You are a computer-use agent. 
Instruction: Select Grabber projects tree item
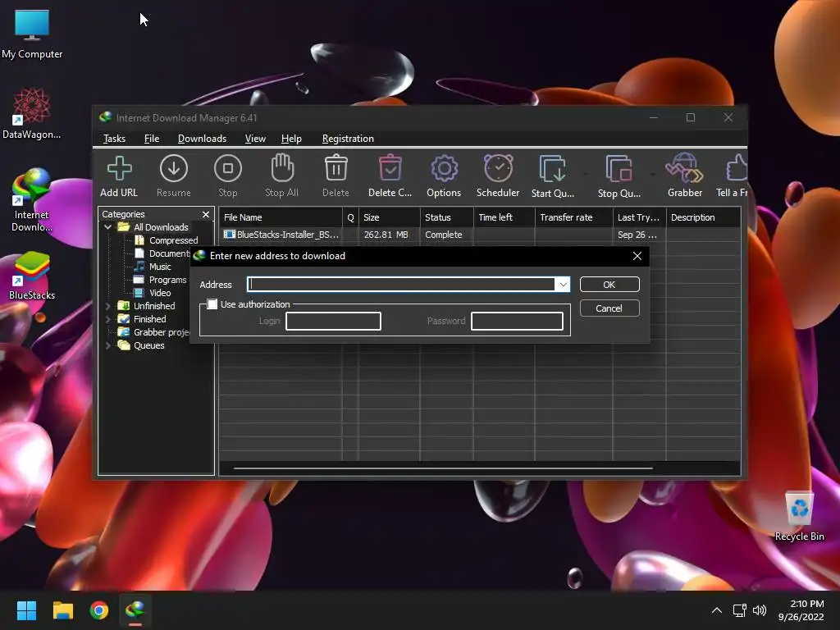155,332
